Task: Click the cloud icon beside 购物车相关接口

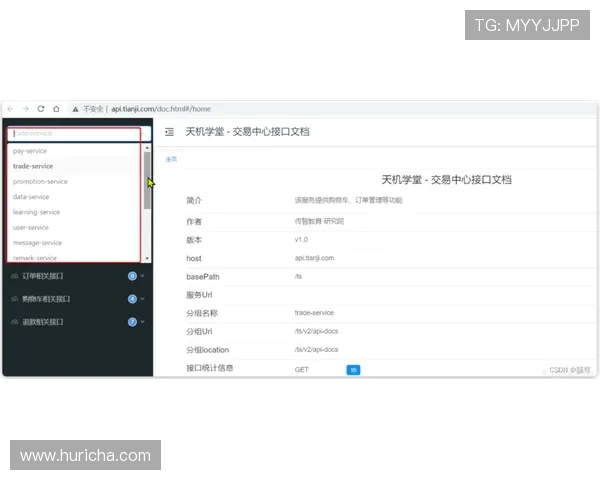Action: 15,299
